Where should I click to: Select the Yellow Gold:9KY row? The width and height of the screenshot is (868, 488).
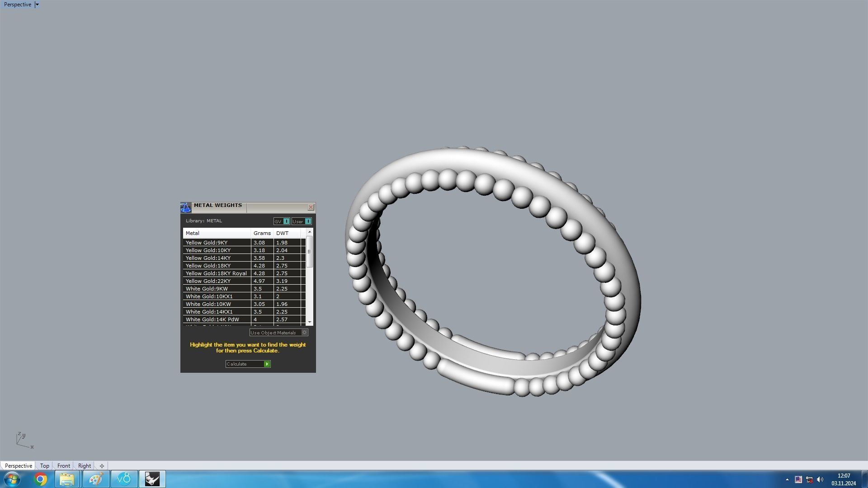[x=244, y=243]
